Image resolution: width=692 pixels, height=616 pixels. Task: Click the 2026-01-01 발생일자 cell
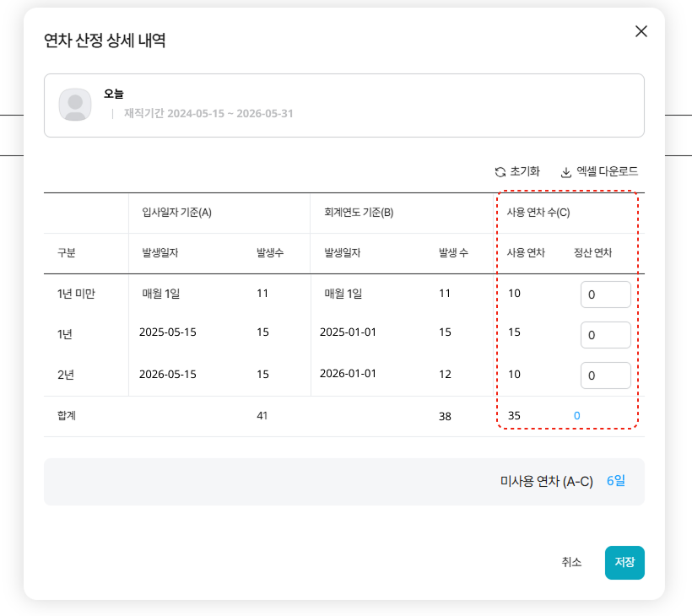[x=348, y=373]
